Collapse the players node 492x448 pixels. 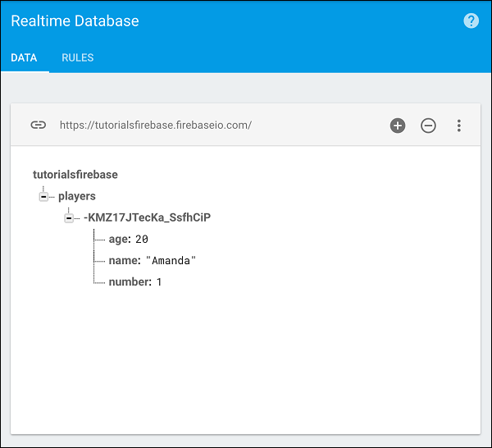(43, 197)
